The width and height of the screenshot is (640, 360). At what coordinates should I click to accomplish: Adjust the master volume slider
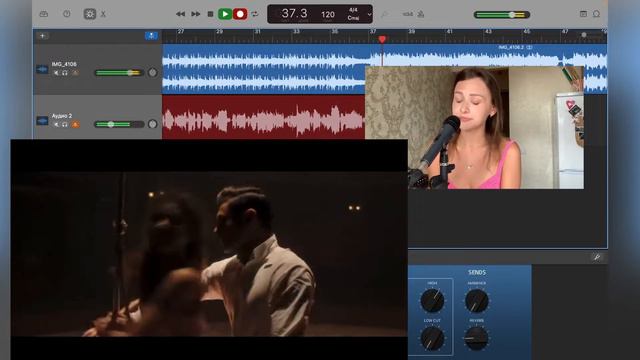coord(502,15)
